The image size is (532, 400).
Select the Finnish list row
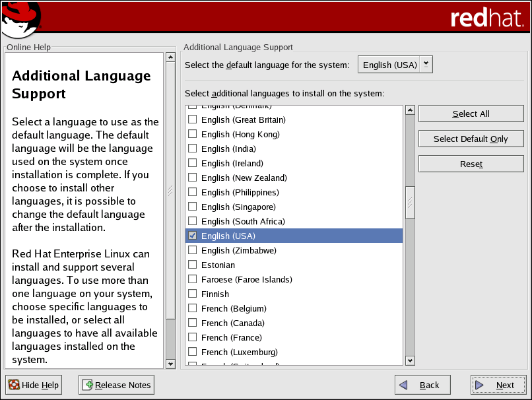click(215, 294)
